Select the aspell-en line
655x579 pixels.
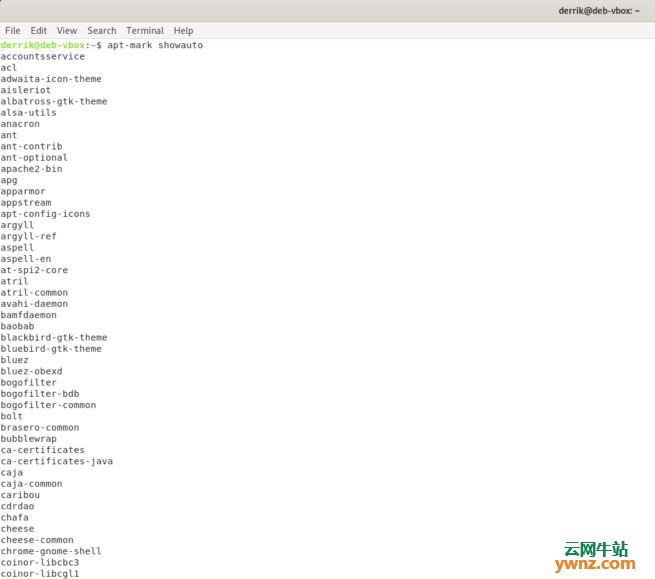(x=26, y=259)
